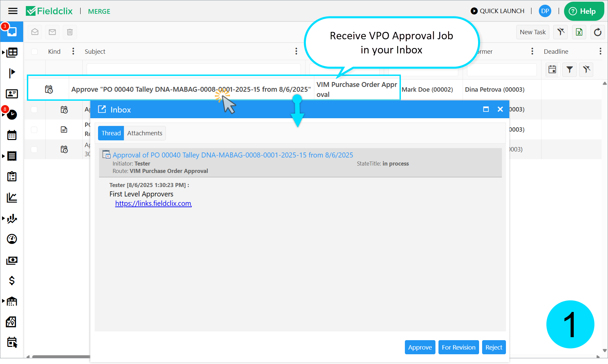Click the flag play icon in sidebar
Screen dimensions: 608x364
pyautogui.click(x=12, y=73)
